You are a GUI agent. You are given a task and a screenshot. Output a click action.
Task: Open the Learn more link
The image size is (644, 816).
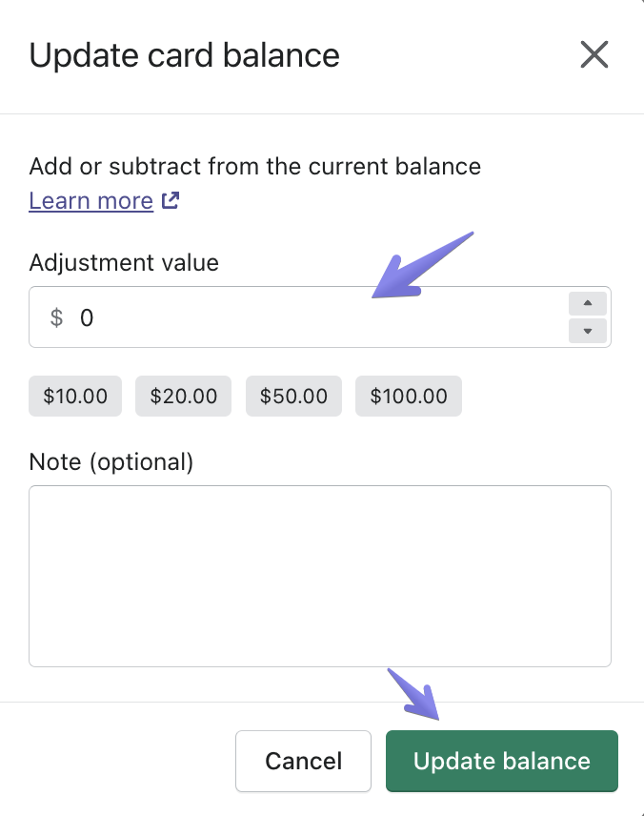(x=91, y=201)
